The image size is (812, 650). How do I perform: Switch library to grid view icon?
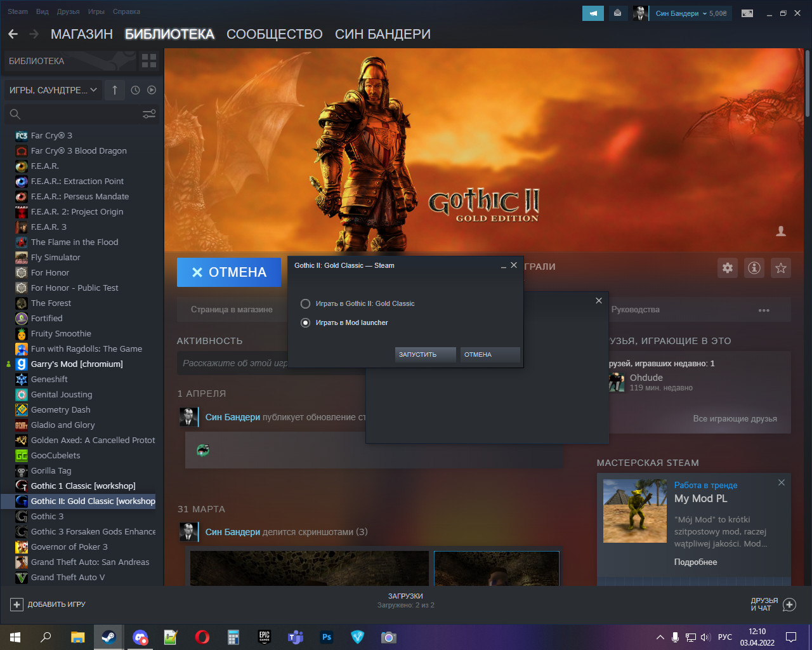point(149,61)
